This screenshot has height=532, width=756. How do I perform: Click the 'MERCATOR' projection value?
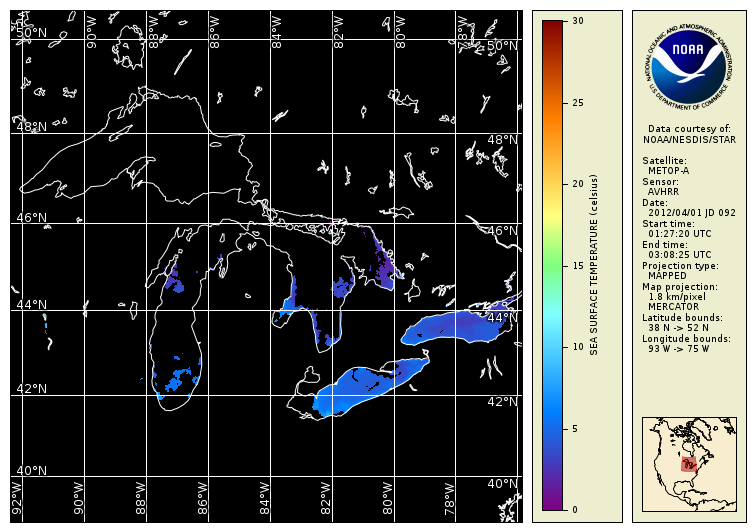[673, 307]
